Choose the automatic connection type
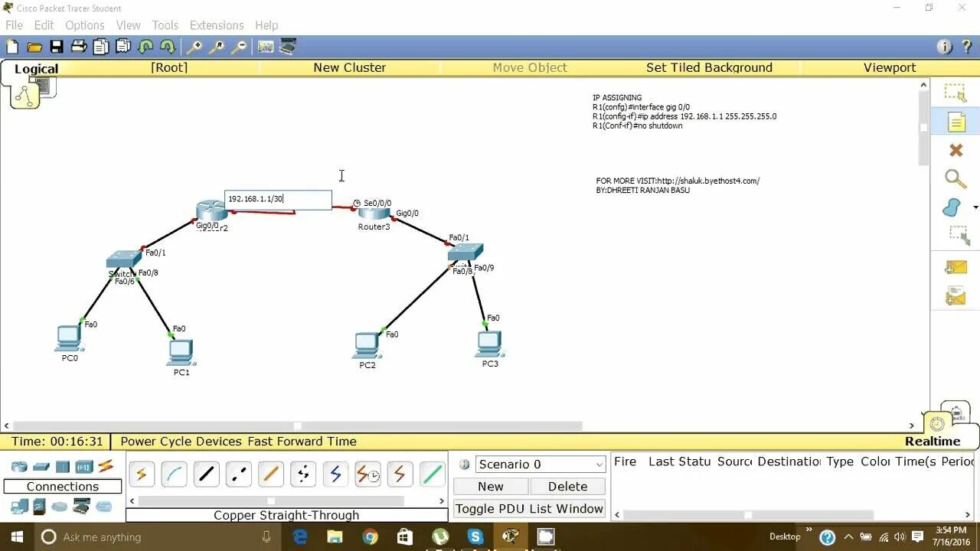980x551 pixels. (141, 474)
